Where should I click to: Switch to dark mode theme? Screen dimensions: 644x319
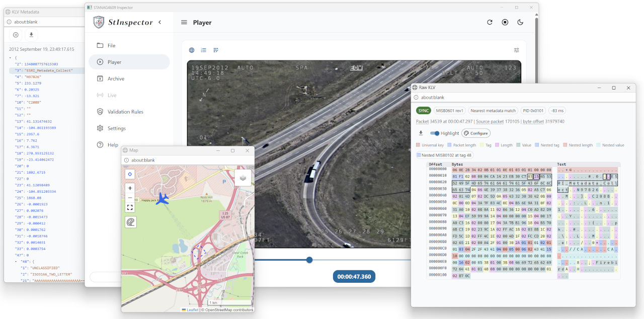point(520,22)
